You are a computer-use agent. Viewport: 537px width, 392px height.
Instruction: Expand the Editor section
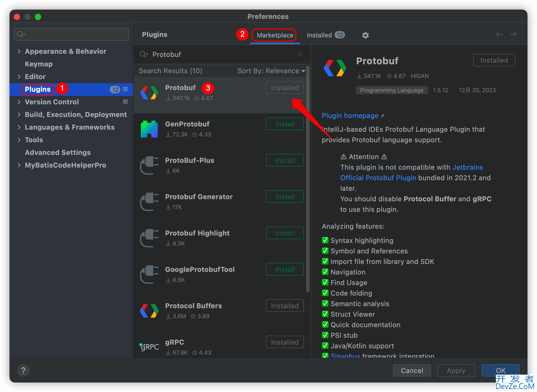[x=19, y=76]
